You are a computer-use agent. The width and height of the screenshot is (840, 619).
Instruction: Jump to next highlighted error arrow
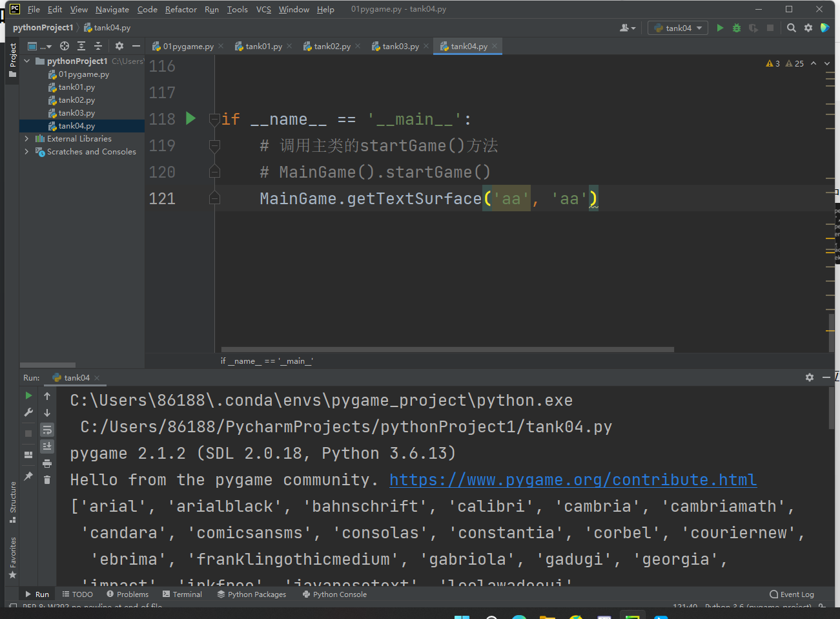click(827, 63)
